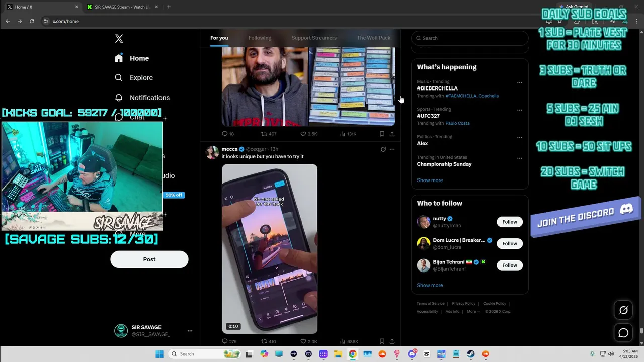The image size is (644, 362).
Task: Like mecca's post with 2.3K likes
Action: pyautogui.click(x=308, y=341)
